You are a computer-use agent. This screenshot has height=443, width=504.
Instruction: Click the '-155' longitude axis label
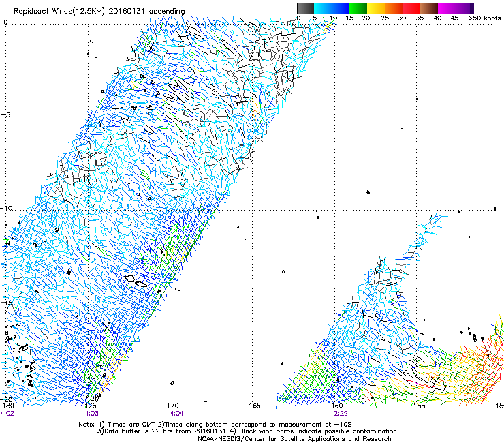click(x=417, y=406)
